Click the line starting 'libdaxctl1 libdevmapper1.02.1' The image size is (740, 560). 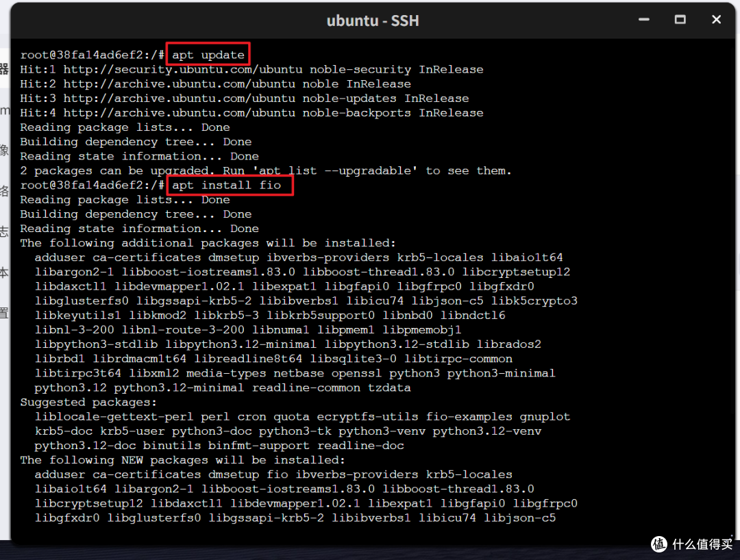pos(284,287)
